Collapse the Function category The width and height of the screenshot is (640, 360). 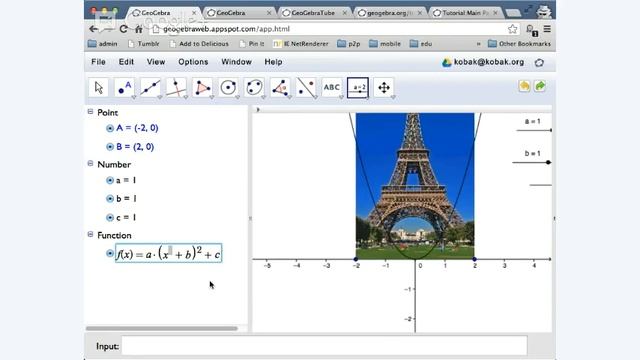[x=91, y=234]
